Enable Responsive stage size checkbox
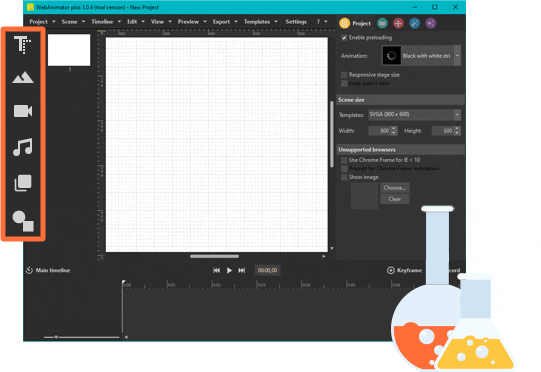This screenshot has width=541, height=372. 344,75
